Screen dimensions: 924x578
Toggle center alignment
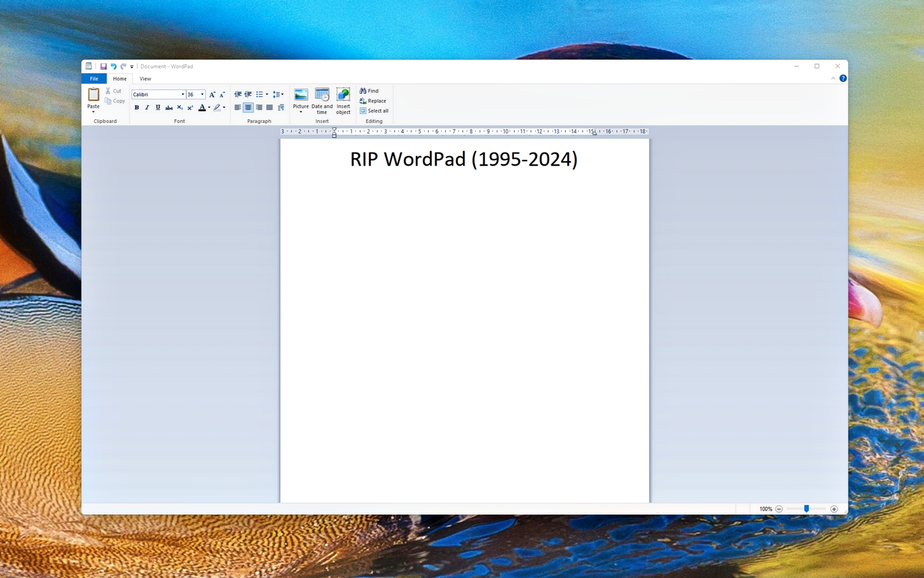coord(248,108)
